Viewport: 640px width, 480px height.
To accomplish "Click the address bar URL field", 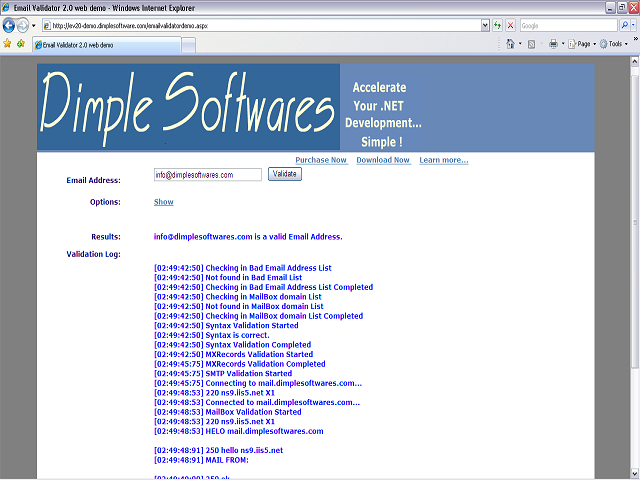I will point(261,26).
